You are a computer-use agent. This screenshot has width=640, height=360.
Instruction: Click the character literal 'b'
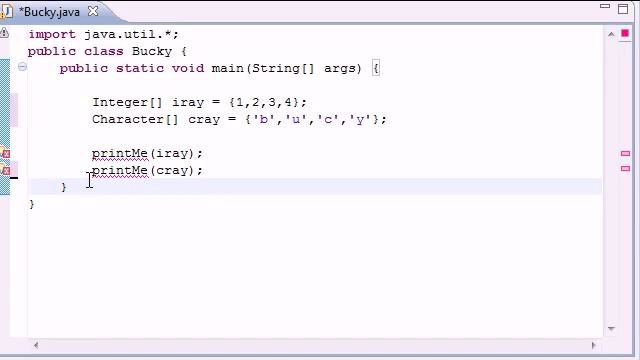(x=264, y=119)
